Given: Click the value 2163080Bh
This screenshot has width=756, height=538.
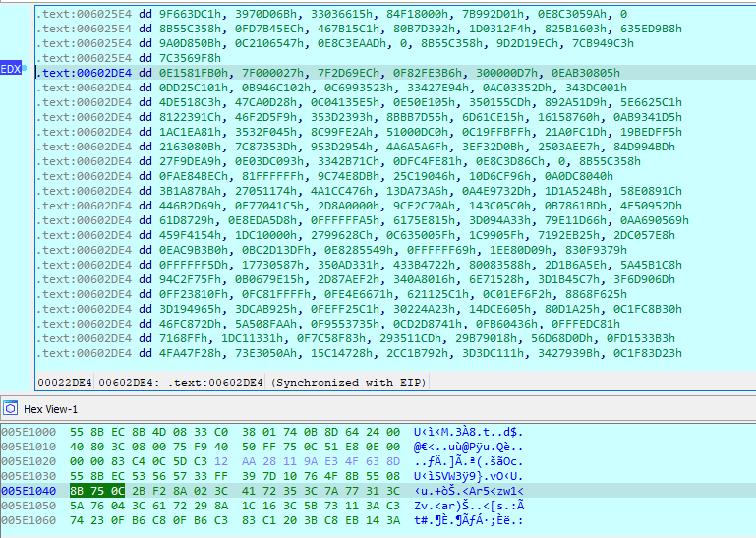Looking at the screenshot, I should click(x=190, y=147).
